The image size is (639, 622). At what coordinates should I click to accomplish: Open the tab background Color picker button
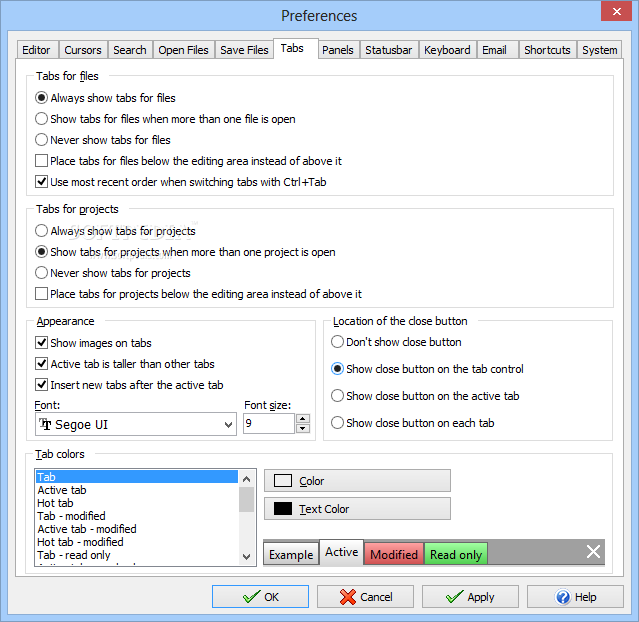[357, 481]
